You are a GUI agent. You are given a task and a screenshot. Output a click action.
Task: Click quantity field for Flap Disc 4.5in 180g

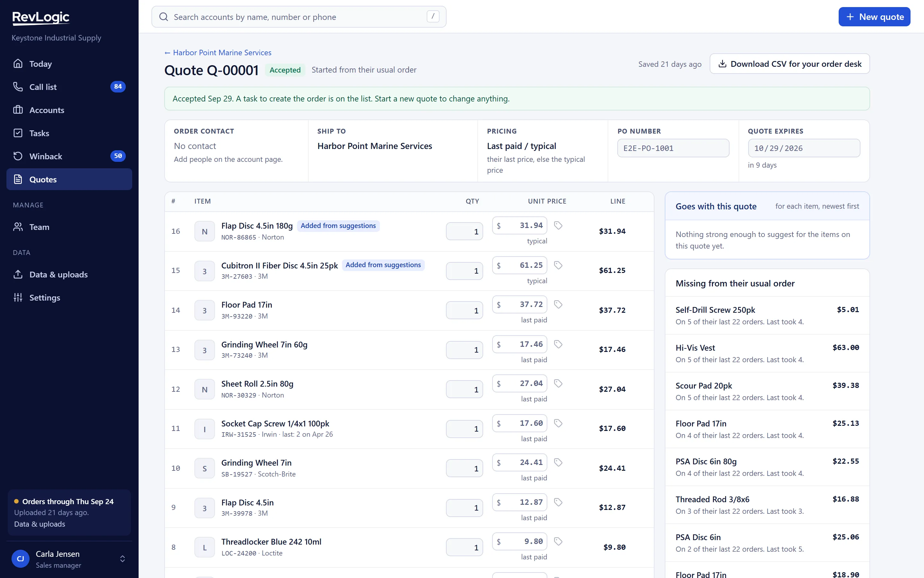pyautogui.click(x=464, y=232)
